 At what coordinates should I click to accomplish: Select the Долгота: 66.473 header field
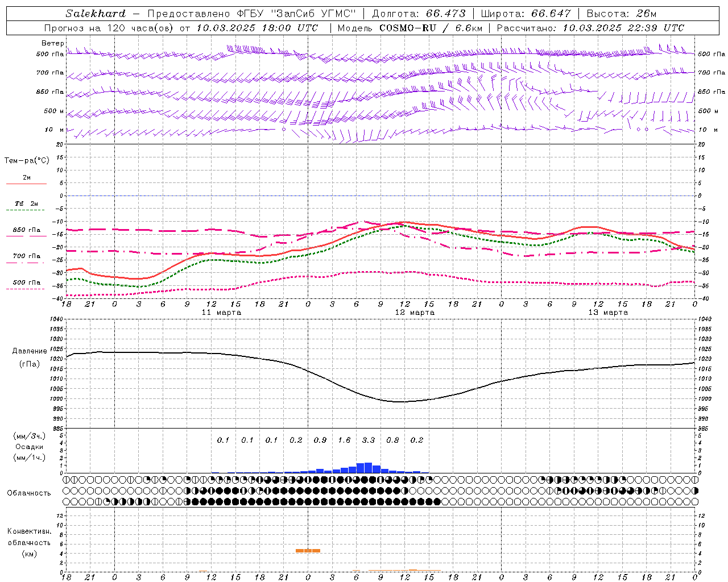point(419,14)
